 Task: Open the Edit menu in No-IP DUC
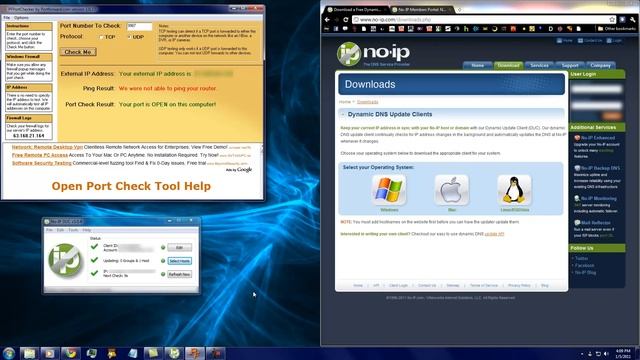60,230
